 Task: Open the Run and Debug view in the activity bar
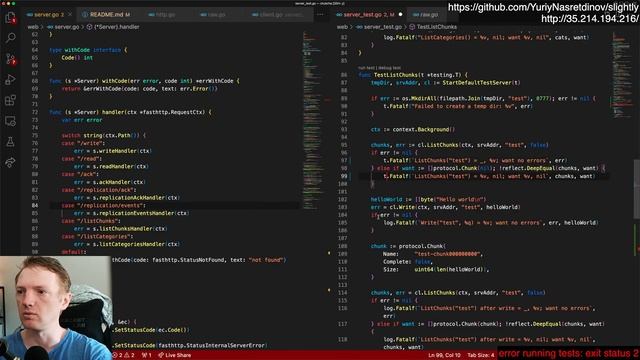[10, 80]
